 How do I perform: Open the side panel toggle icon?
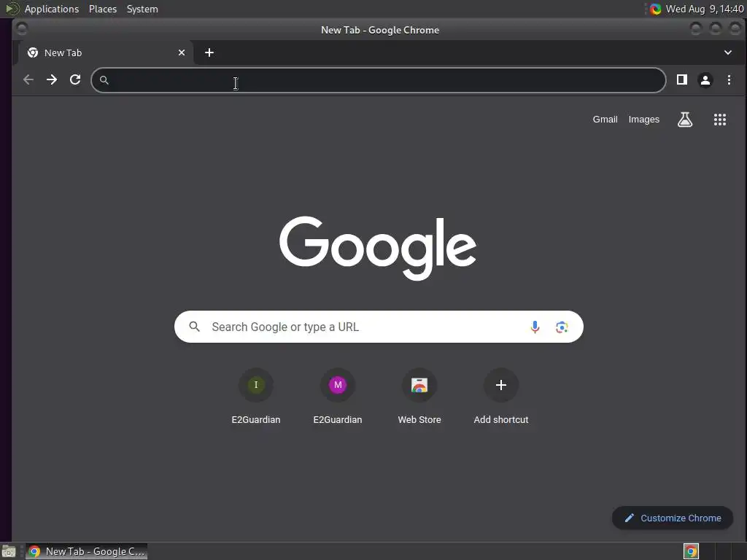tap(682, 79)
